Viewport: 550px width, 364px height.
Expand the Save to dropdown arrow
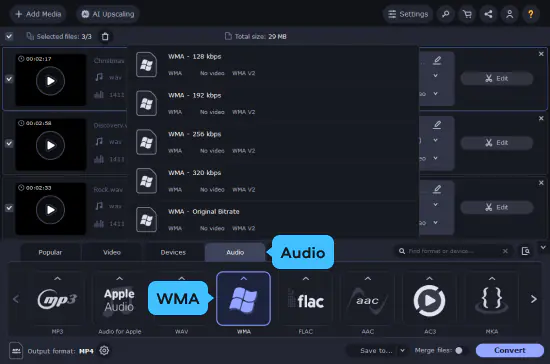tap(402, 350)
